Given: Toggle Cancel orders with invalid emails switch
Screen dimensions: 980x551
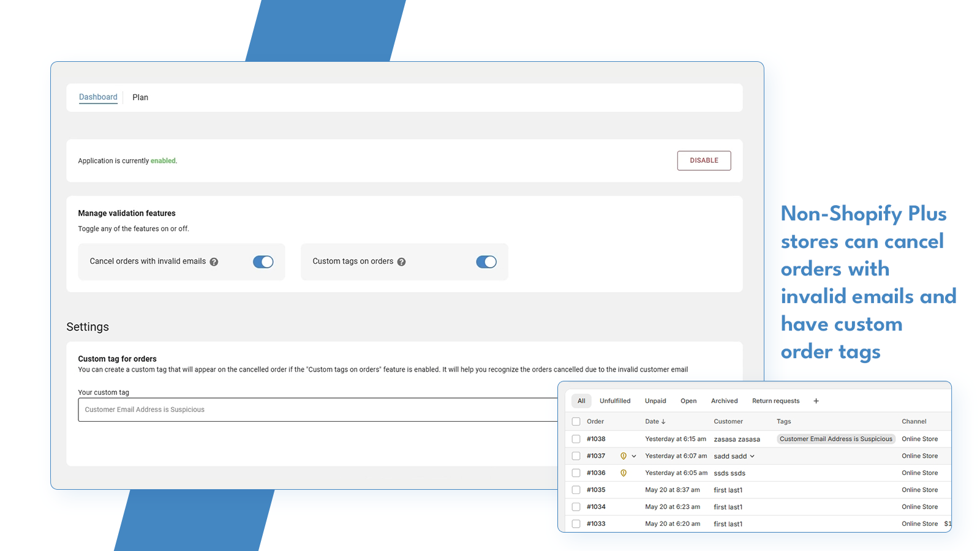Looking at the screenshot, I should click(x=263, y=262).
